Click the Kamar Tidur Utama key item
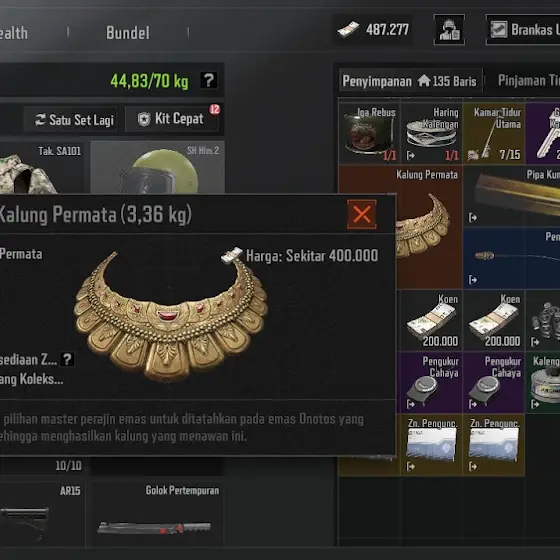 pos(494,133)
